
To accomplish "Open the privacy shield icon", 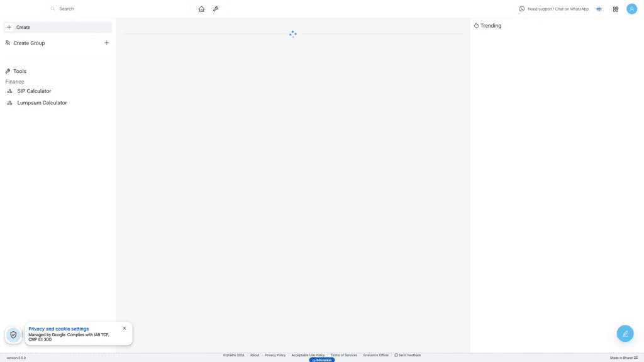I will point(13,334).
